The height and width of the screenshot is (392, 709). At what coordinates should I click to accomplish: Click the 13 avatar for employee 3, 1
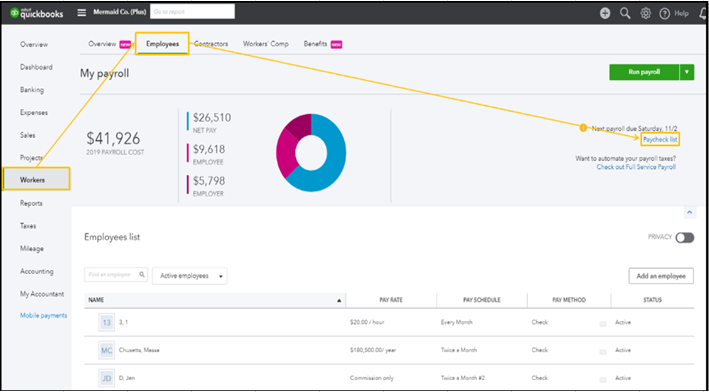click(107, 323)
